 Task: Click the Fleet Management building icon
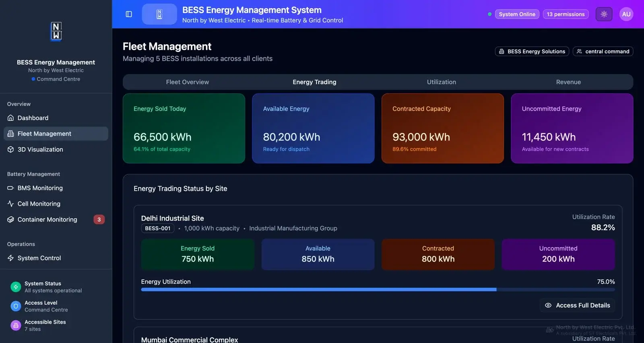pos(11,134)
